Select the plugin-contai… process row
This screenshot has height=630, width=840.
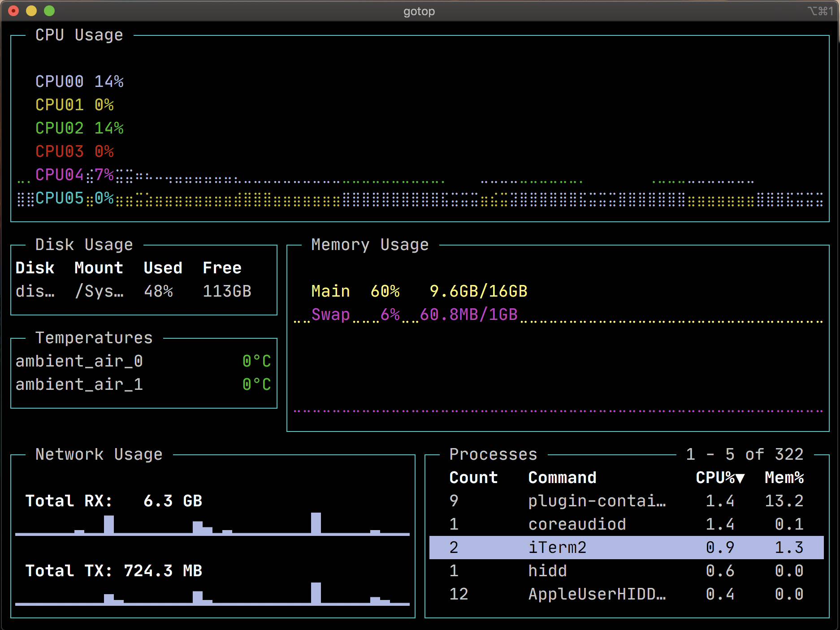click(627, 501)
